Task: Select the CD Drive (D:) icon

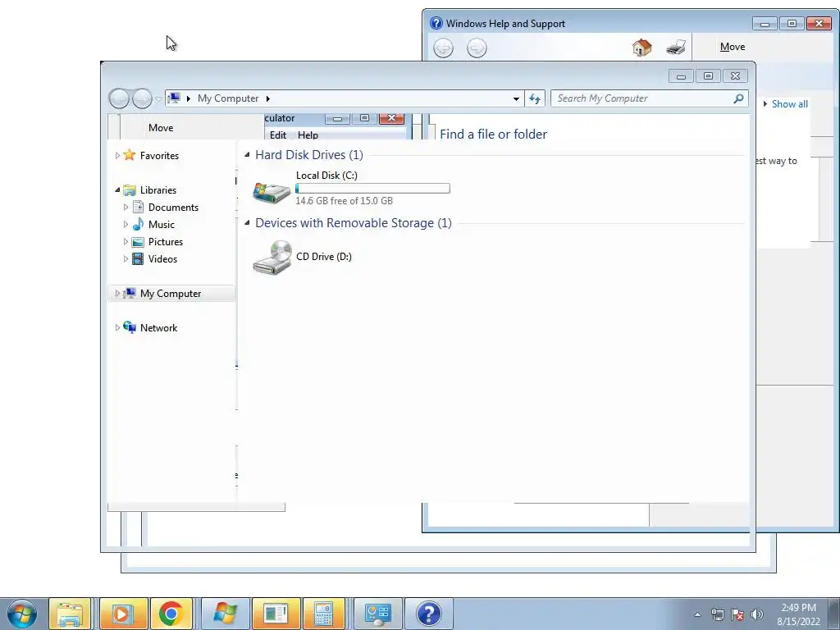Action: pyautogui.click(x=272, y=257)
